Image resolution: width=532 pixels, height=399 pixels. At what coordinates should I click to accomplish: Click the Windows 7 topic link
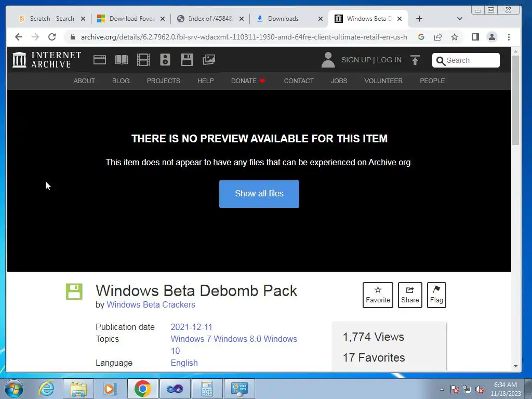pos(191,339)
